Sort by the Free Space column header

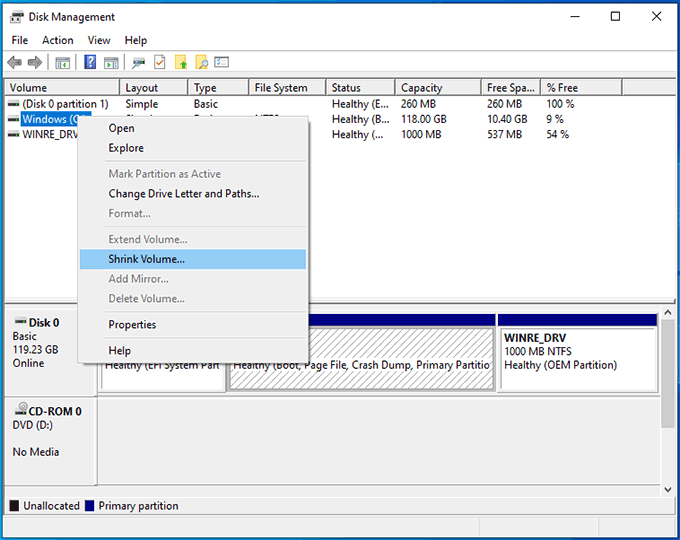[509, 88]
